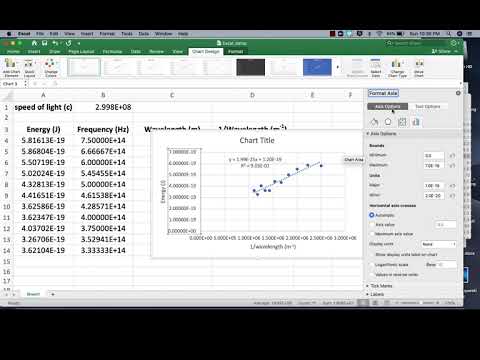Open macOS Spotlight search
Viewport: 480px width, 360px height.
pyautogui.click(x=449, y=34)
